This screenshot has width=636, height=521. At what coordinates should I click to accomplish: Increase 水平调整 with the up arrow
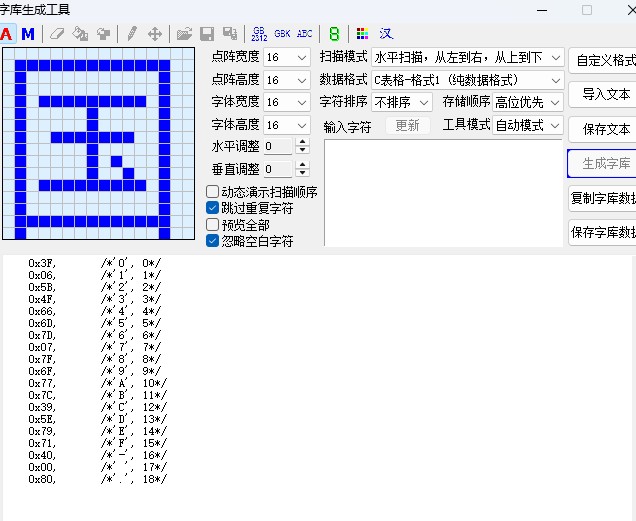(x=302, y=142)
